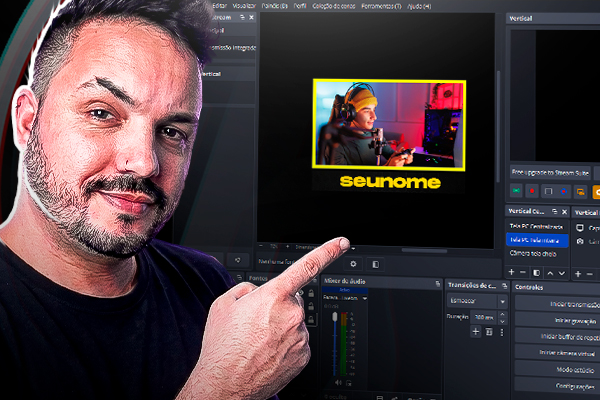Viewport: 600px width, 400px height.
Task: Close the Vertical Cenas panel
Action: tap(564, 211)
